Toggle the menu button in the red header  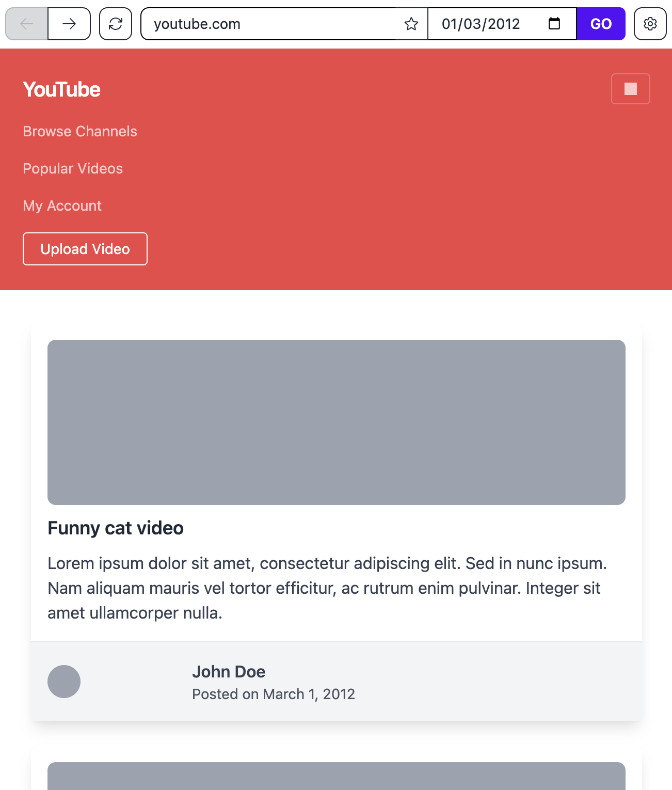pyautogui.click(x=631, y=89)
